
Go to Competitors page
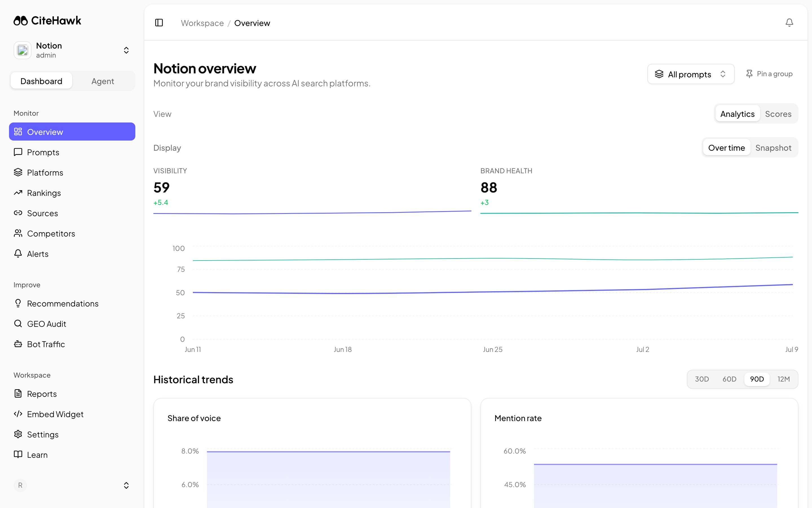[72, 233]
